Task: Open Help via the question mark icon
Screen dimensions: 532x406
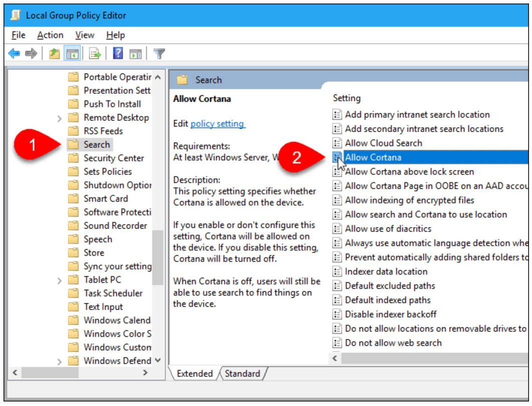Action: point(118,54)
